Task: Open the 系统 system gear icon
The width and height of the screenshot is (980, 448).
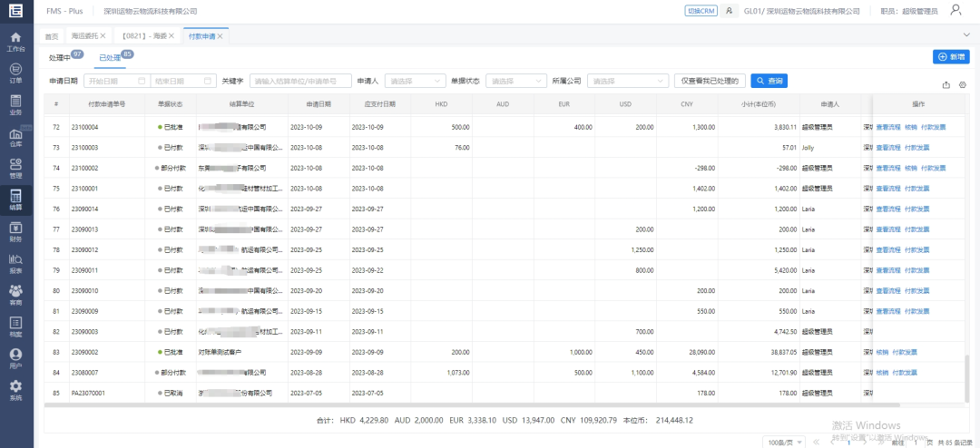Action: coord(16,391)
